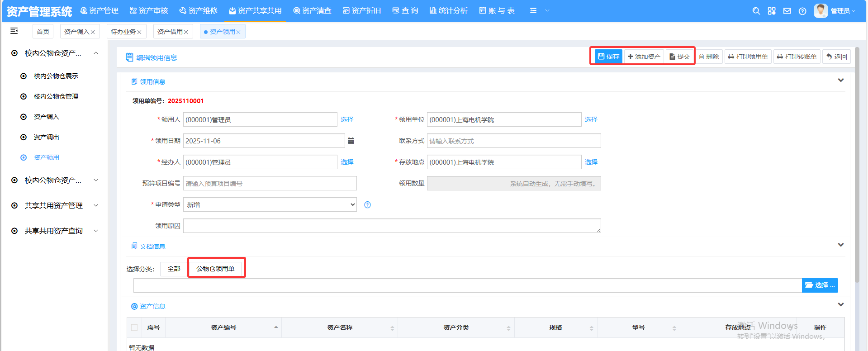Click the help icon beside 申请类型
This screenshot has width=868, height=351.
(367, 205)
